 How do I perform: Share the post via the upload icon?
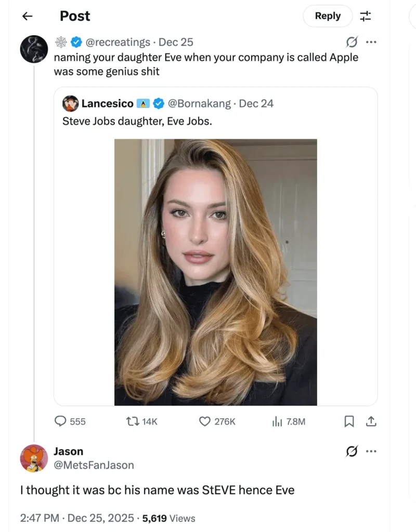pyautogui.click(x=371, y=422)
